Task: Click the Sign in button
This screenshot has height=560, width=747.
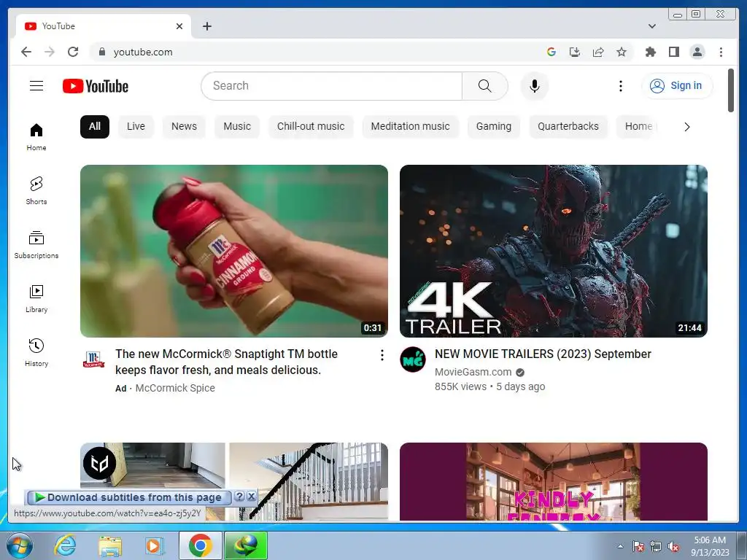Action: [x=677, y=86]
